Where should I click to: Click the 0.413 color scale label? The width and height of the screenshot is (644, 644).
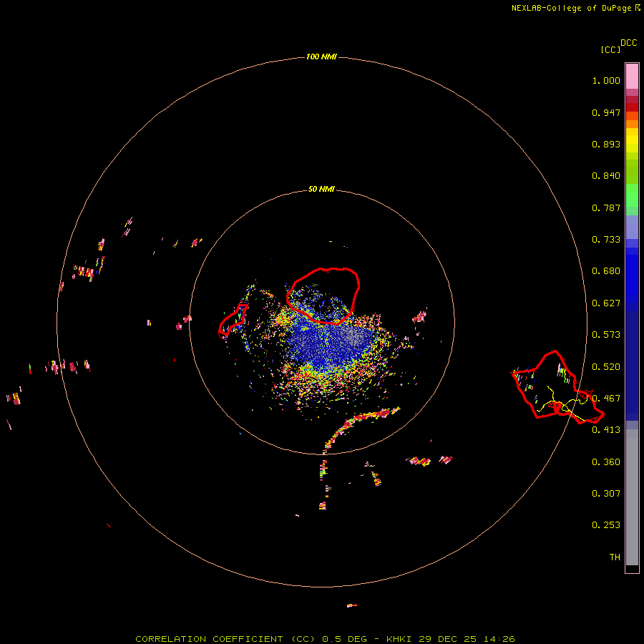tap(606, 430)
